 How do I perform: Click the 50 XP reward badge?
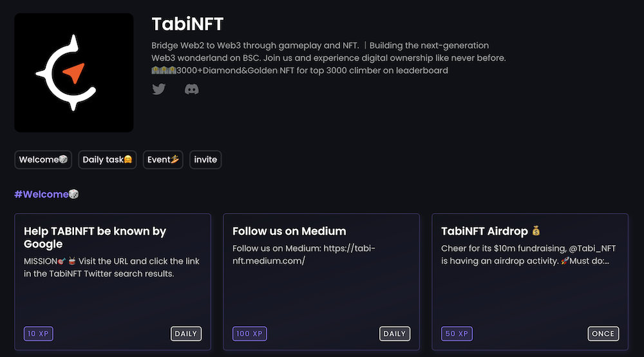(458, 334)
